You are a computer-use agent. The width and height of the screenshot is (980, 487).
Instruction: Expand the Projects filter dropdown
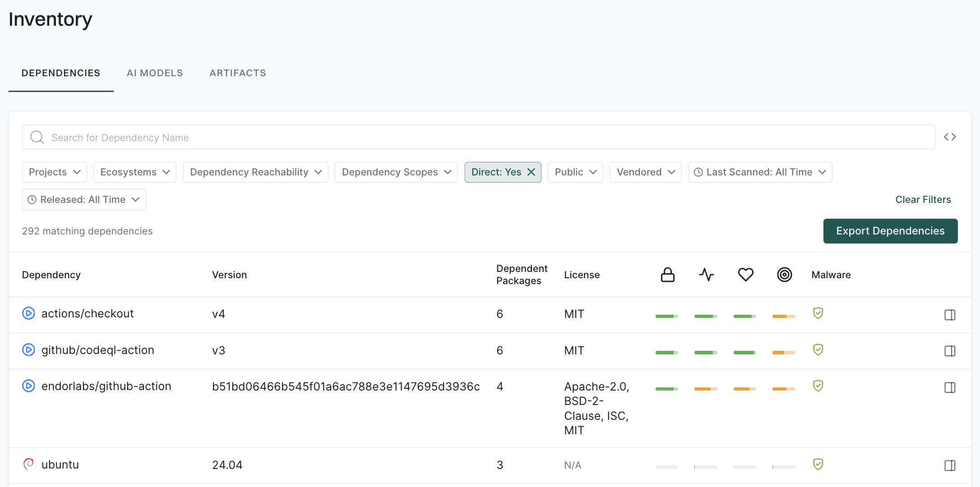55,172
